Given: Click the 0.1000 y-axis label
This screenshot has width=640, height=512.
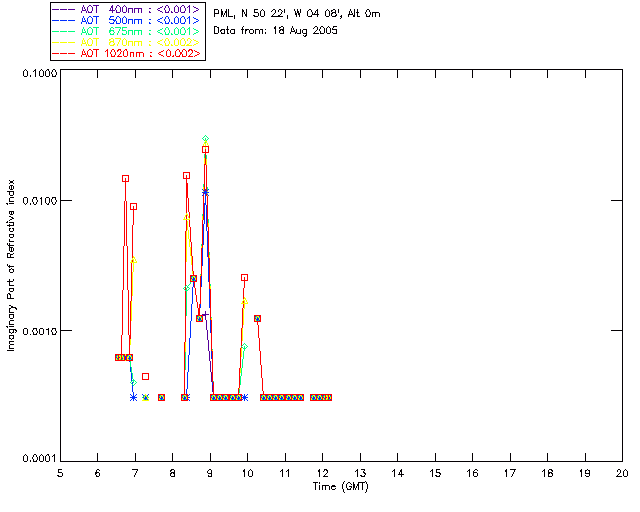Looking at the screenshot, I should (x=40, y=73).
